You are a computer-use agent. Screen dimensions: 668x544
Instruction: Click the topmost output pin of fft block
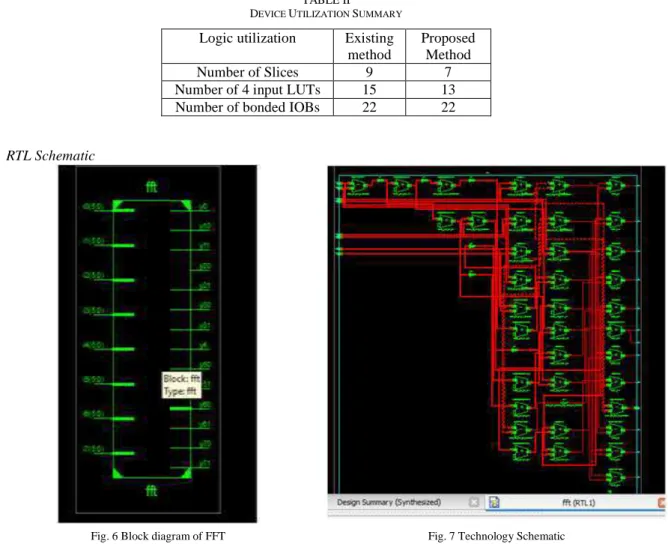190,208
